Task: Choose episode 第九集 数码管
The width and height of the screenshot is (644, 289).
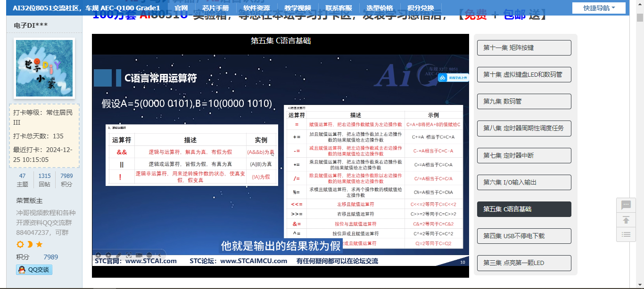Action: pyautogui.click(x=524, y=101)
